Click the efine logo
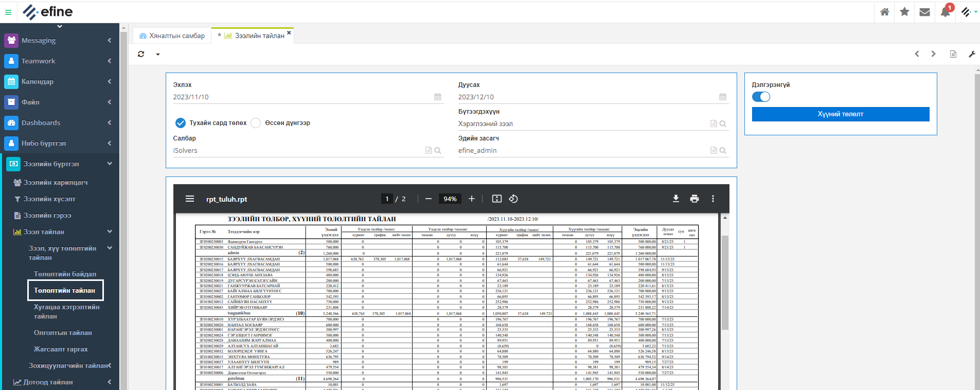This screenshot has height=390, width=980. pyautogui.click(x=47, y=12)
